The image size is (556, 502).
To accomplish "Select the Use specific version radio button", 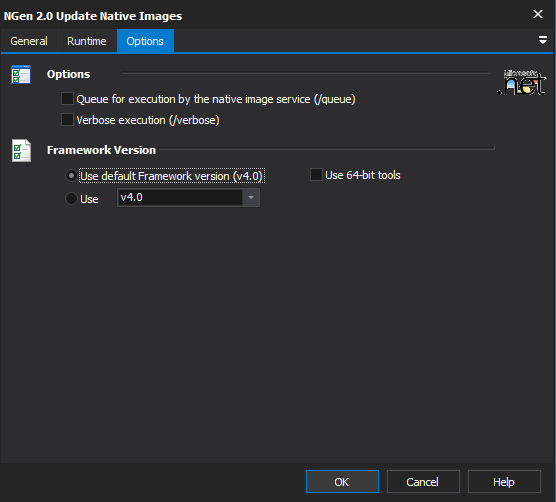I will click(71, 199).
